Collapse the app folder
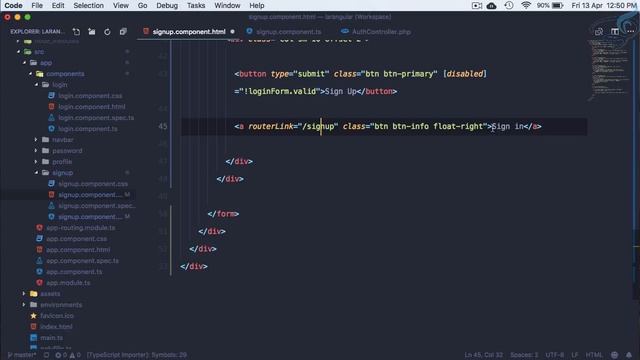The height and width of the screenshot is (360, 640). [x=24, y=63]
